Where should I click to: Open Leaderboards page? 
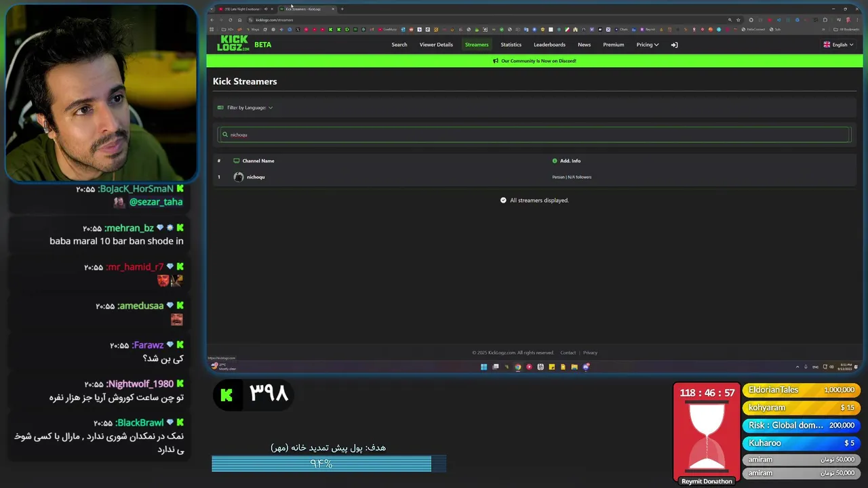(x=549, y=45)
